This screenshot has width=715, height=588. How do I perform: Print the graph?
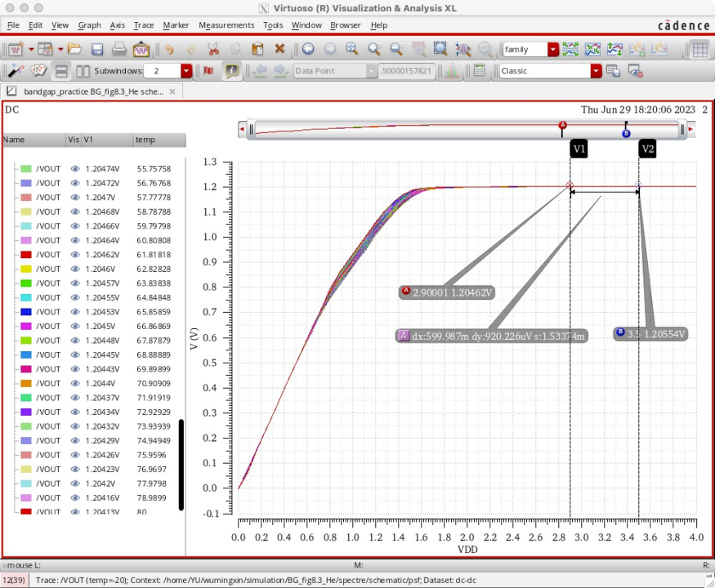tap(119, 49)
